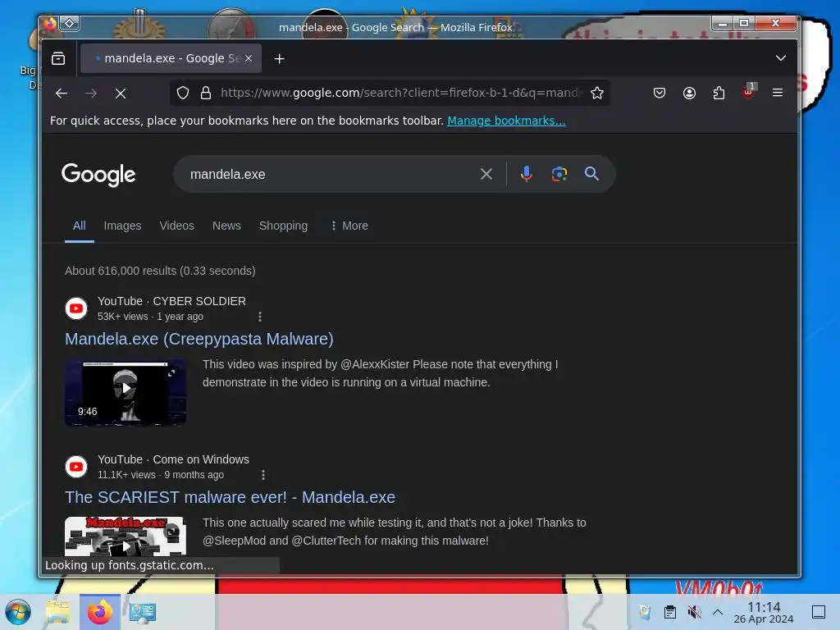Open the Firefox account icon
Viewport: 840px width, 630px height.
[689, 93]
